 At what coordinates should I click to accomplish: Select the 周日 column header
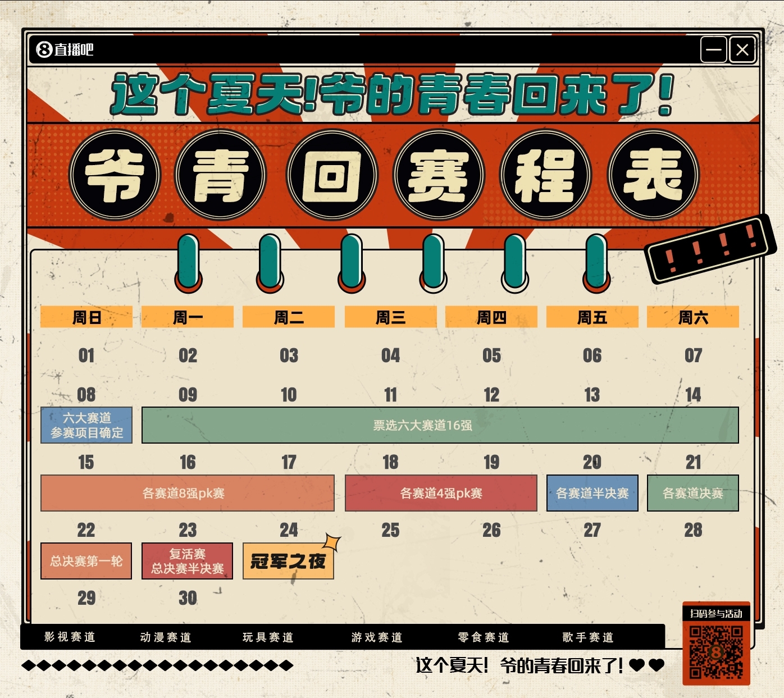tap(85, 317)
